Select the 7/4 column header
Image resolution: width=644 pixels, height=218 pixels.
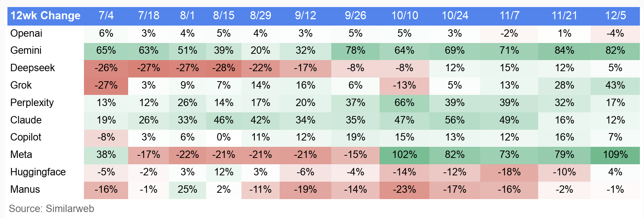[x=106, y=16]
